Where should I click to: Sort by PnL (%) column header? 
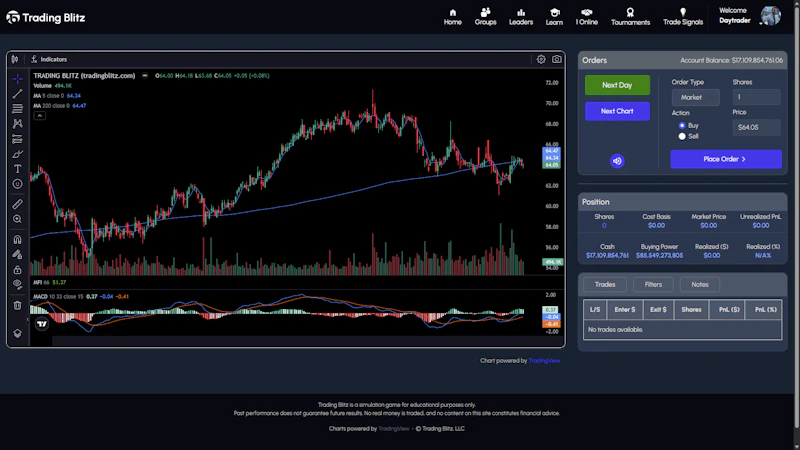[x=765, y=310]
